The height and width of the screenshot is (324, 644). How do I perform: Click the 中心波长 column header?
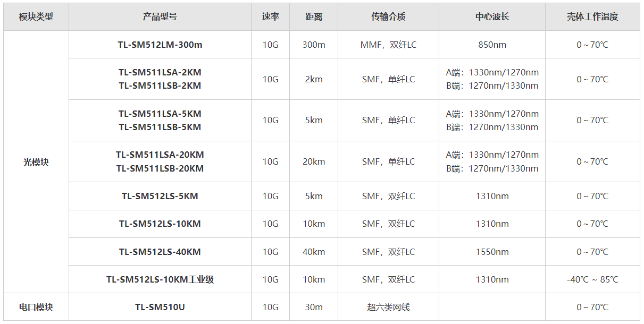(492, 16)
